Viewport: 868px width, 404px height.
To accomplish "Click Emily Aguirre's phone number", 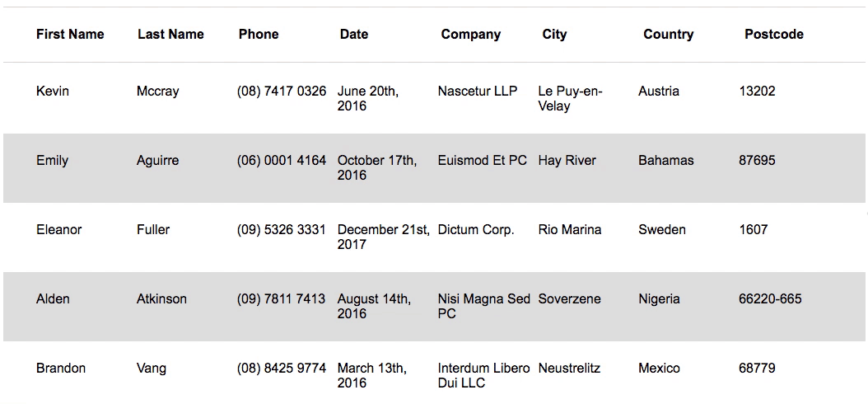I will (282, 161).
